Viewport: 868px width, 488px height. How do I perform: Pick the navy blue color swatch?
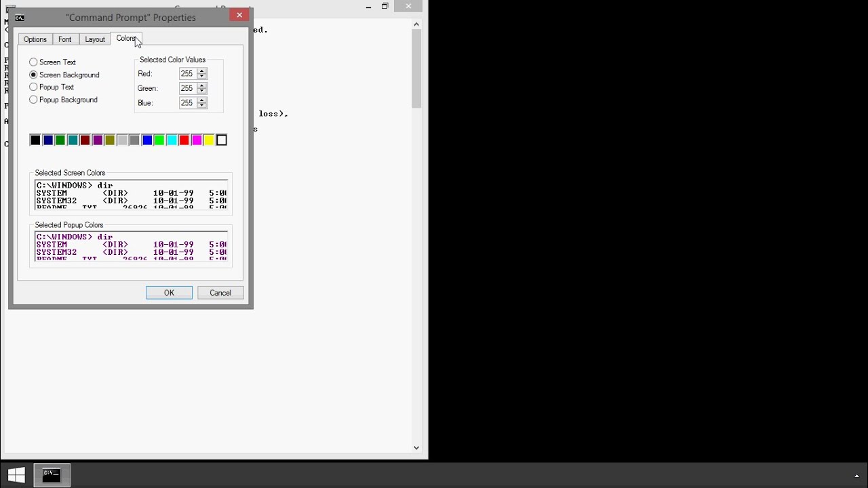[x=48, y=140]
